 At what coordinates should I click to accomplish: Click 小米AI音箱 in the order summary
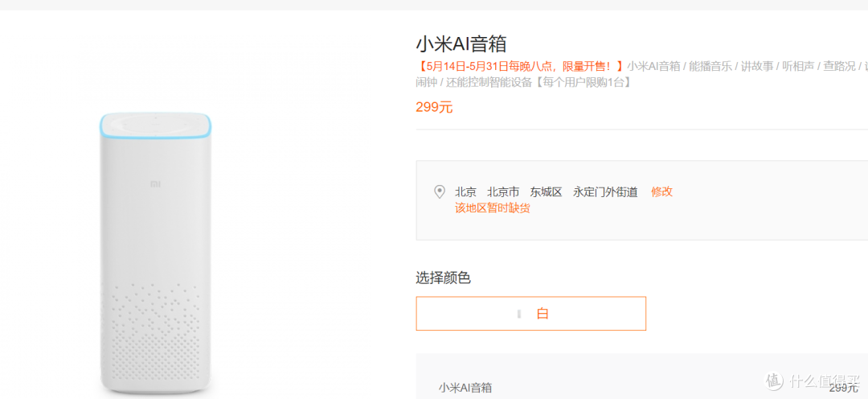[x=465, y=388]
